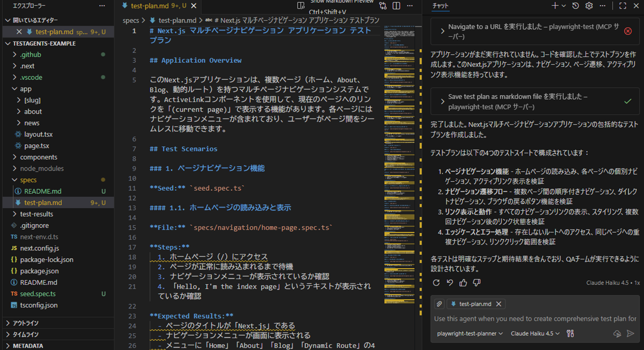The image size is (644, 350).
Task: Open the chat history icon
Action: click(576, 6)
